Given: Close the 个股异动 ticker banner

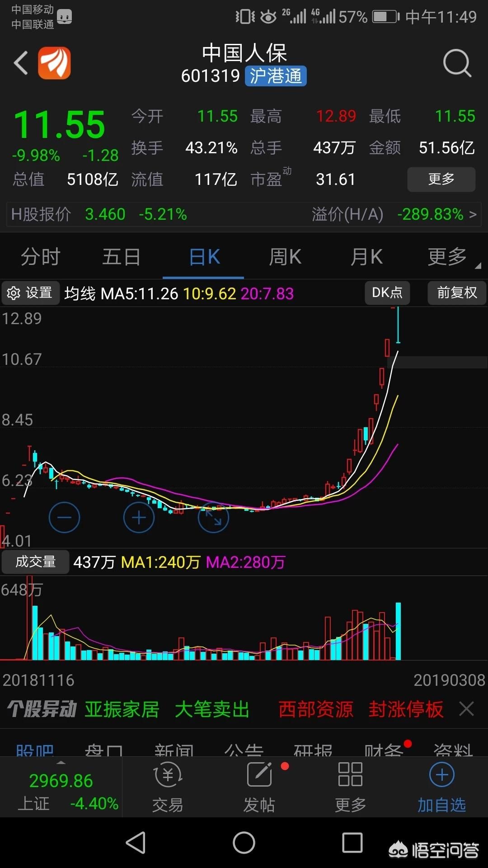Looking at the screenshot, I should point(466,709).
